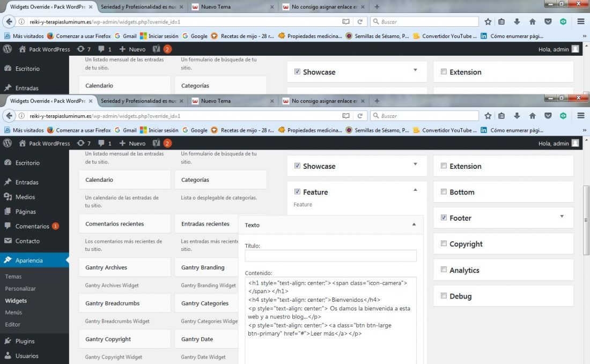
Task: Show more bookmarks chevron in top window
Action: coord(584,36)
